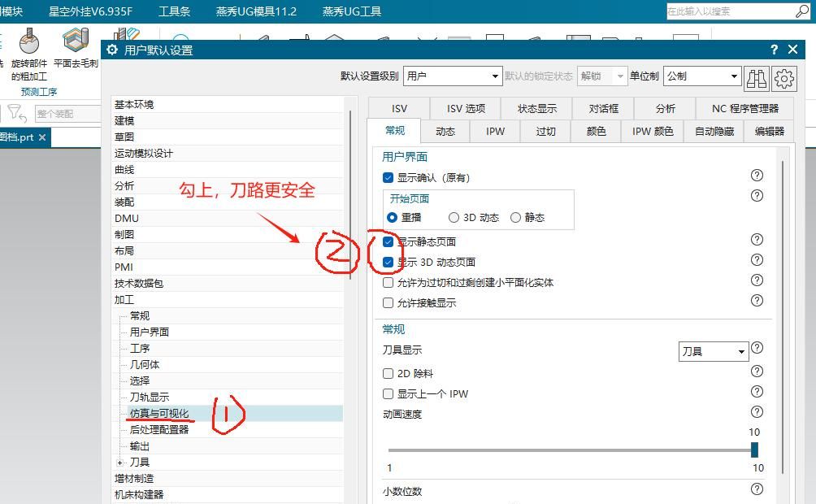Select 仿真与可视化 in the settings tree
The image size is (816, 504).
pos(161,413)
